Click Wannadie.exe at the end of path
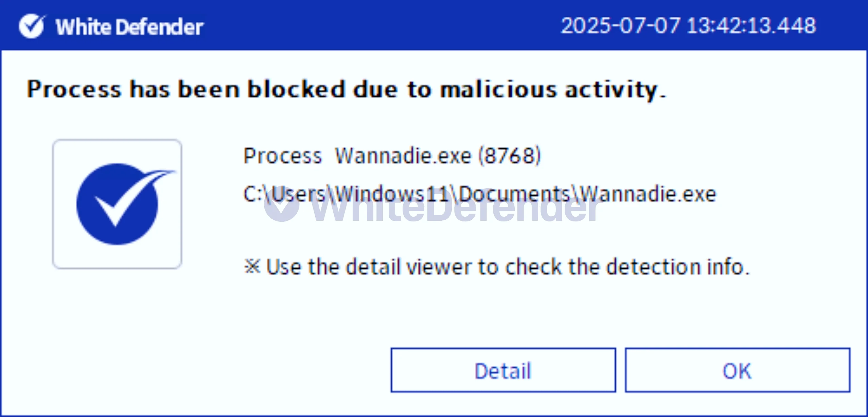The width and height of the screenshot is (868, 417). (x=648, y=194)
